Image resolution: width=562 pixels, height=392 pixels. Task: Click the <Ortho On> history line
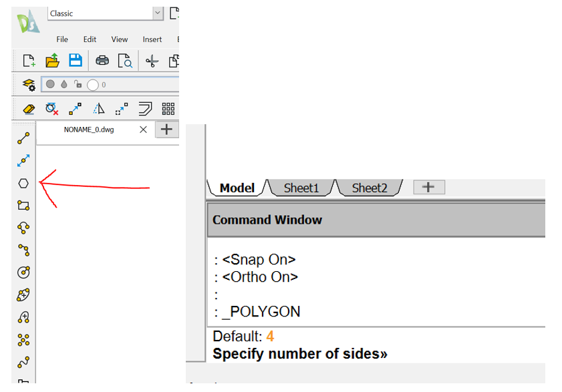[256, 276]
